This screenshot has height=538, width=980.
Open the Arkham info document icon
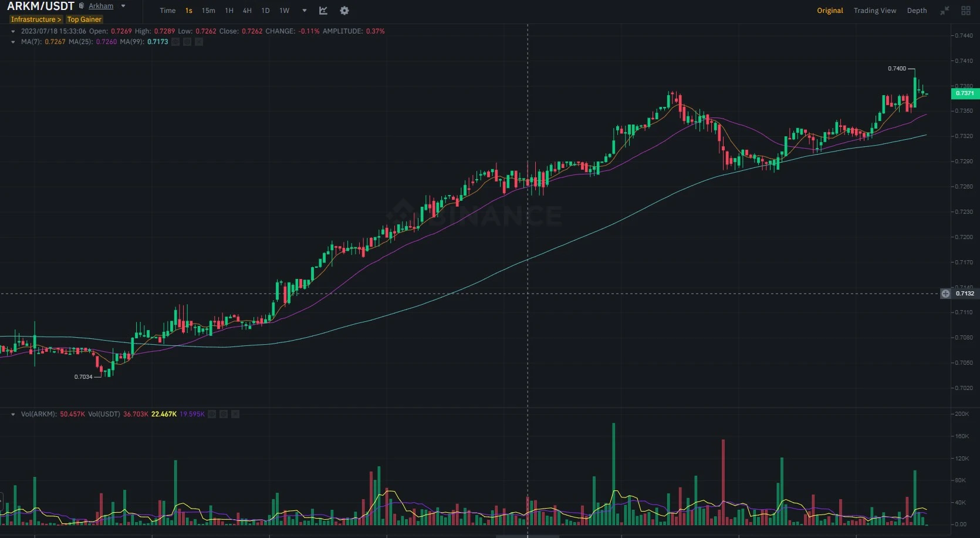pos(82,6)
